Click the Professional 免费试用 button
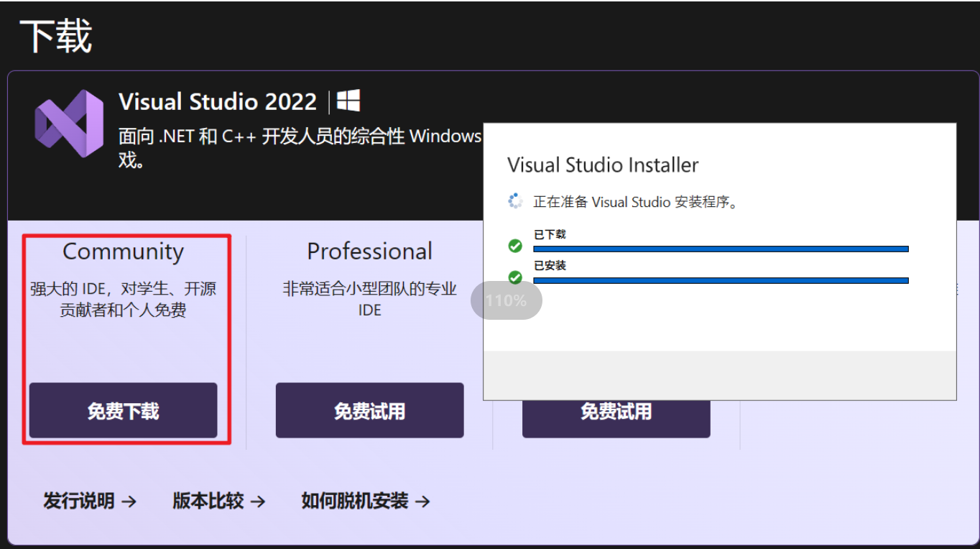This screenshot has height=549, width=980. (369, 410)
